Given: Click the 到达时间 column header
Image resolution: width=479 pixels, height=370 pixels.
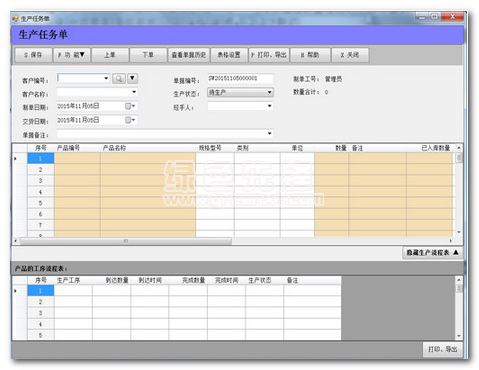Looking at the screenshot, I should [150, 280].
